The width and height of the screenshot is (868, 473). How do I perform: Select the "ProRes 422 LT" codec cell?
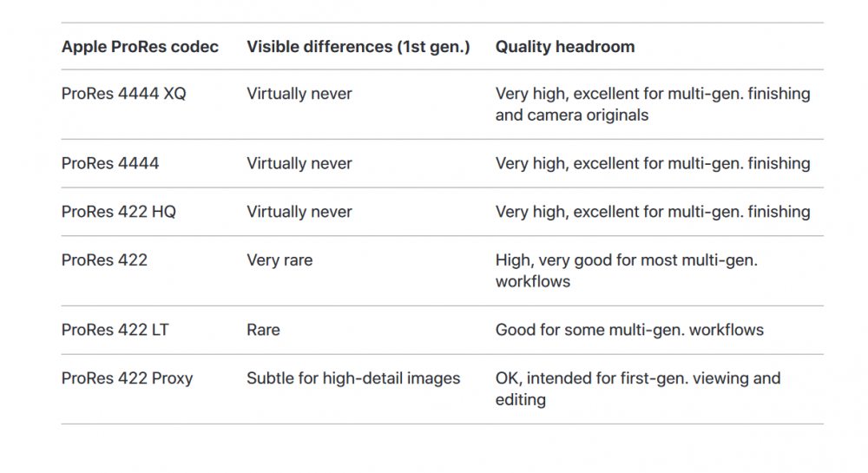pos(115,330)
